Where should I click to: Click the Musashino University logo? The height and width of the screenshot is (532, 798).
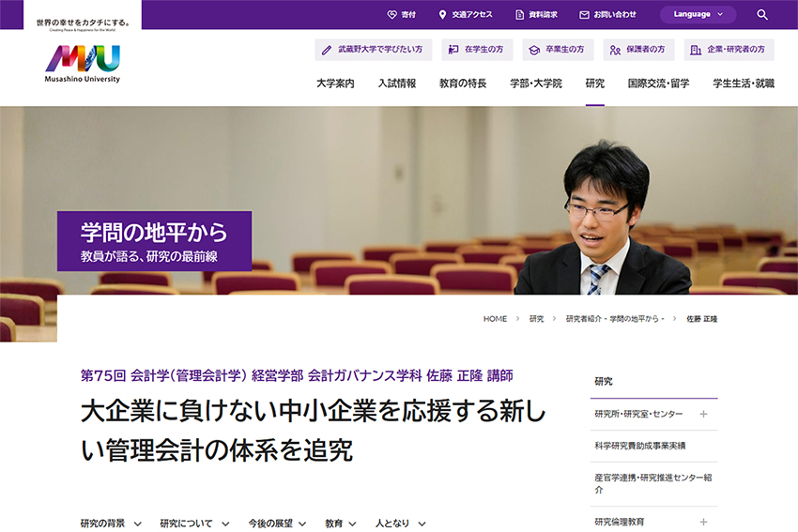coord(83,63)
